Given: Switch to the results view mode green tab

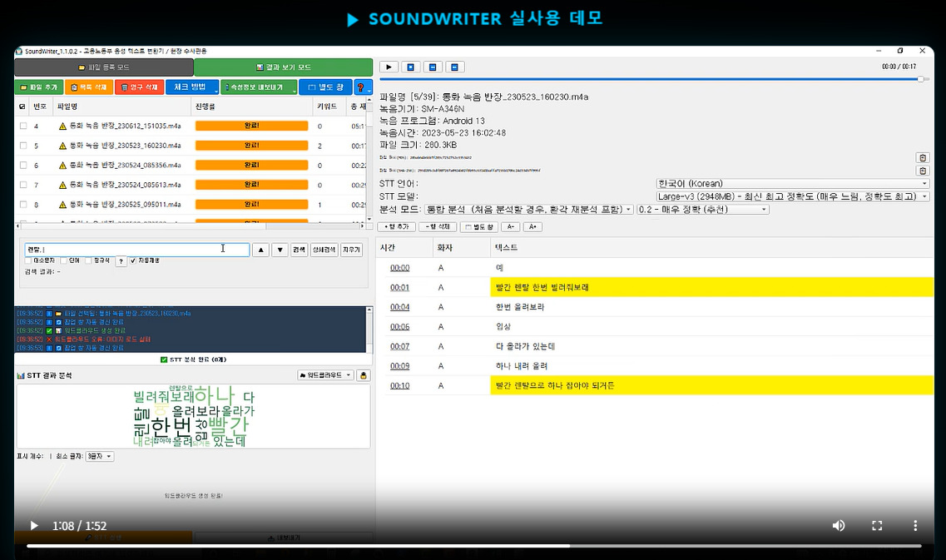Looking at the screenshot, I should coord(284,67).
